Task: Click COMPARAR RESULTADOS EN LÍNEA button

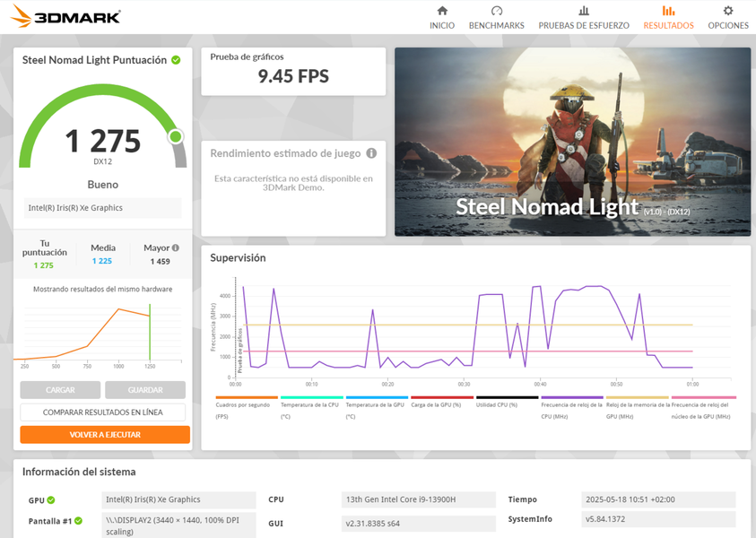Action: pos(103,412)
